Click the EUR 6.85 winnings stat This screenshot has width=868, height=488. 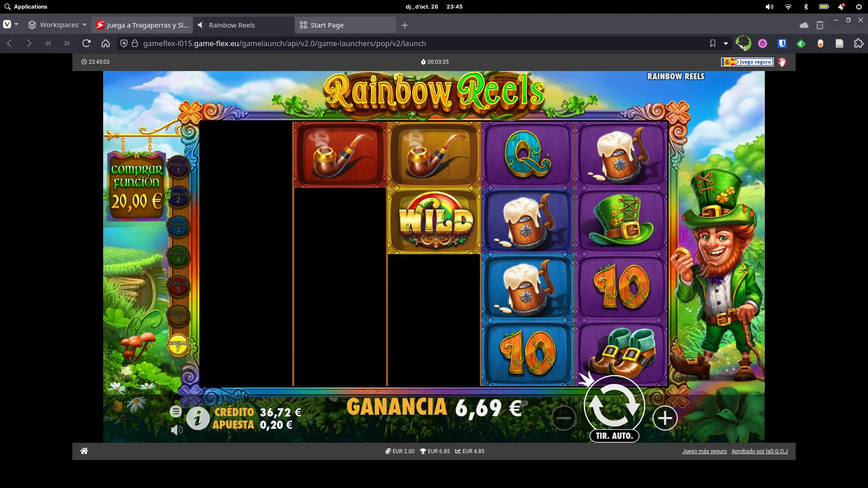tap(435, 451)
